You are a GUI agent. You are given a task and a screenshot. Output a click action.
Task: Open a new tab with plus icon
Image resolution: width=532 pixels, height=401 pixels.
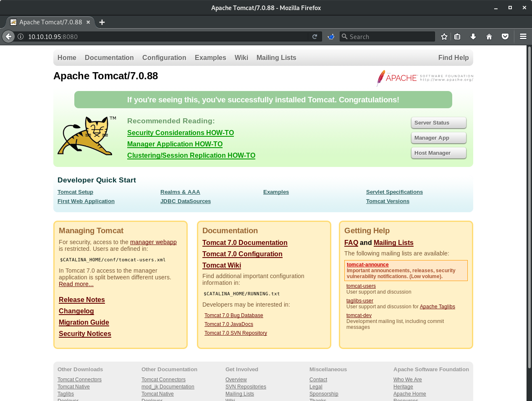[102, 22]
